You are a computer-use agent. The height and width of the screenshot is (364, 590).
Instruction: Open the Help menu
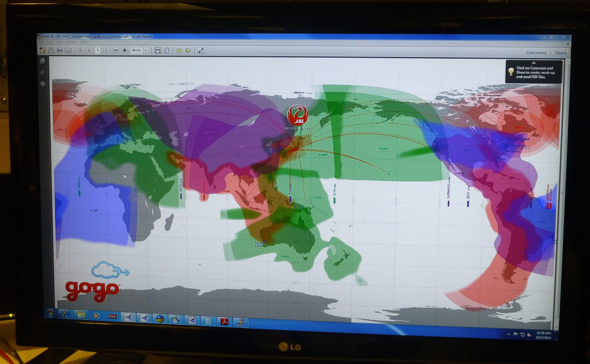pyautogui.click(x=84, y=42)
